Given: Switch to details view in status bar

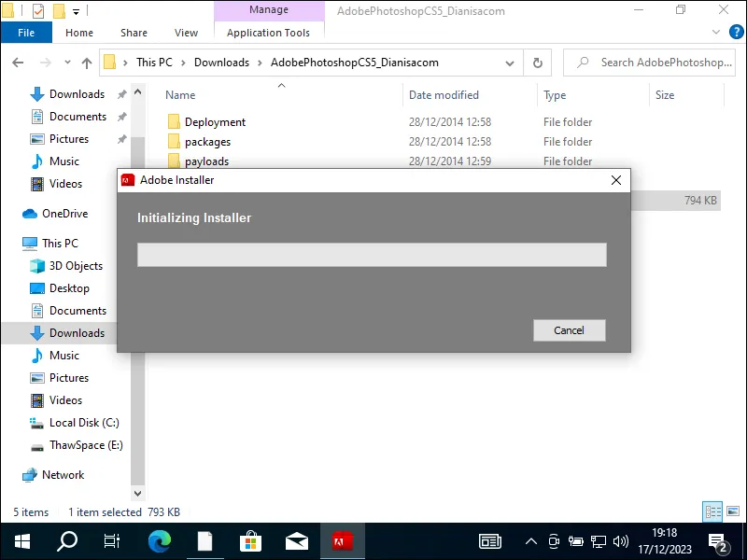Looking at the screenshot, I should [712, 511].
